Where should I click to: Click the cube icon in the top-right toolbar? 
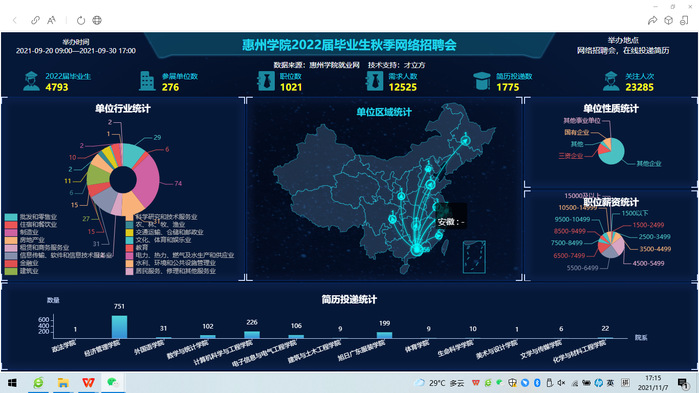[x=668, y=20]
